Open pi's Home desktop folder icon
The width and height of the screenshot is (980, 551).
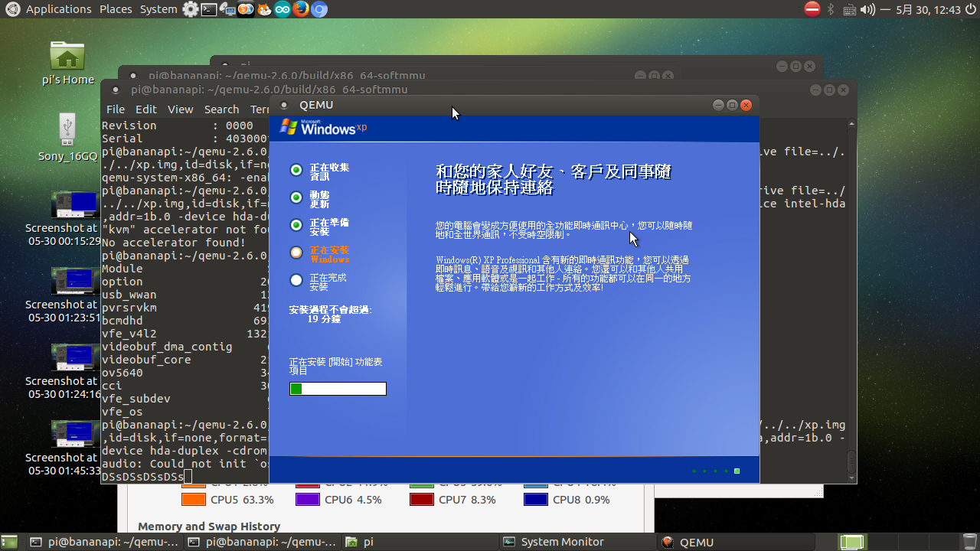tap(67, 62)
